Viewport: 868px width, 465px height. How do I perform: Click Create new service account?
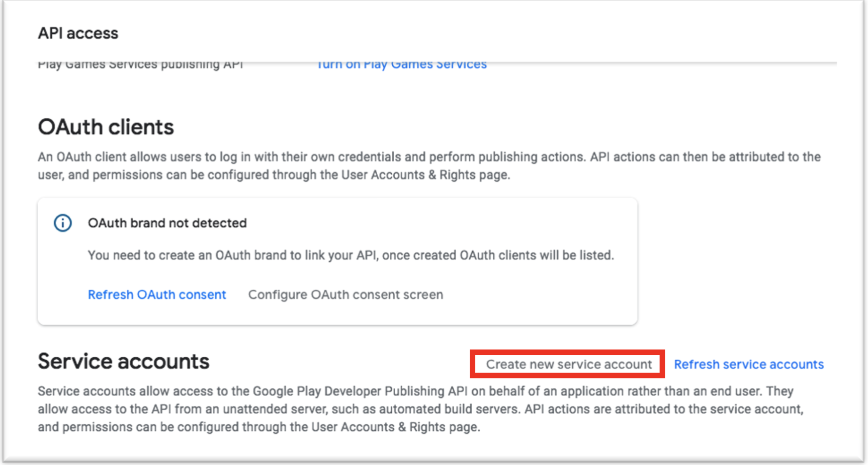click(x=568, y=364)
